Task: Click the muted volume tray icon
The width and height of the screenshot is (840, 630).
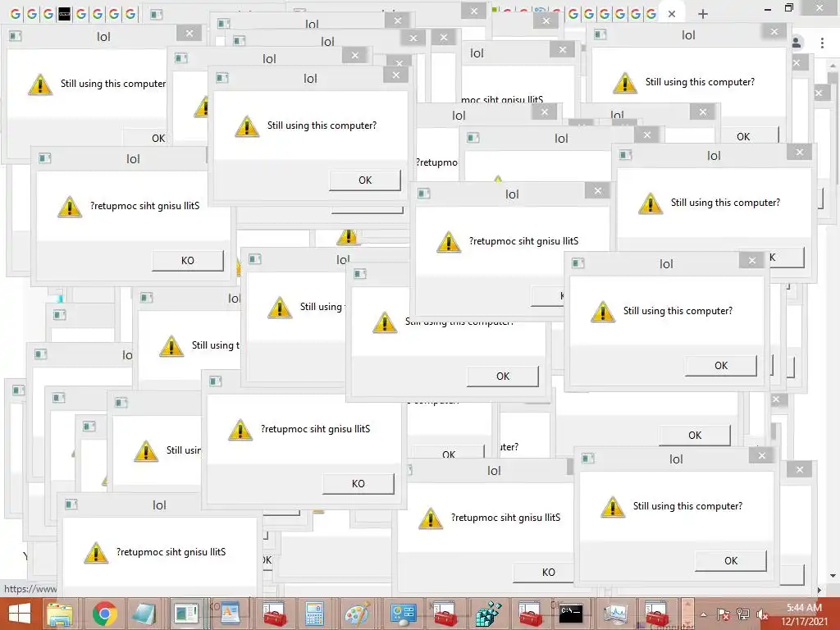Action: (x=762, y=614)
